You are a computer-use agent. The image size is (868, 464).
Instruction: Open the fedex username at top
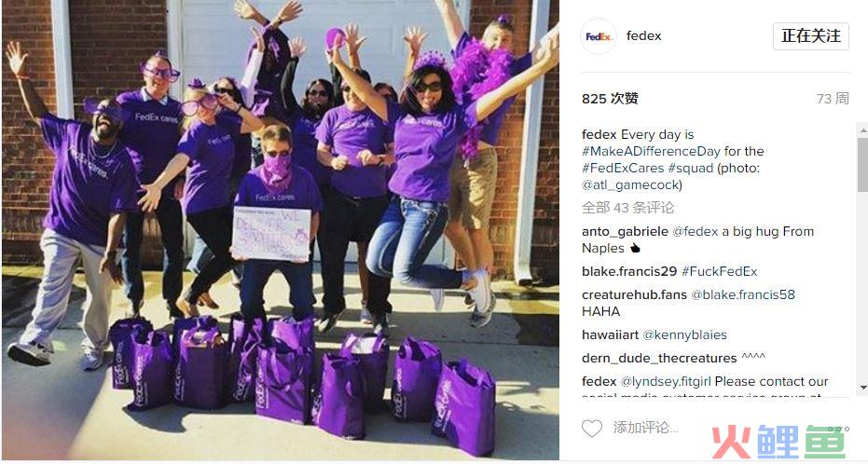tap(644, 36)
